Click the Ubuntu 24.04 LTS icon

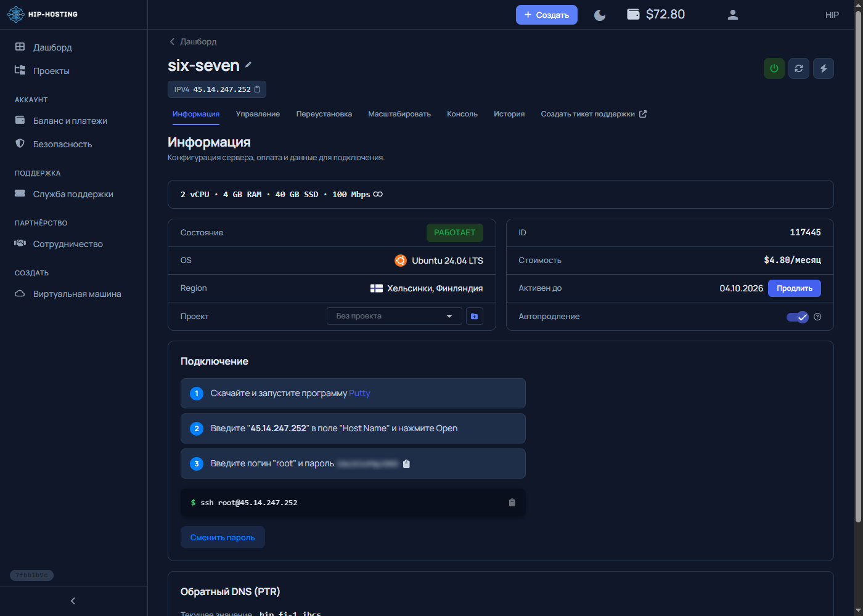click(401, 261)
